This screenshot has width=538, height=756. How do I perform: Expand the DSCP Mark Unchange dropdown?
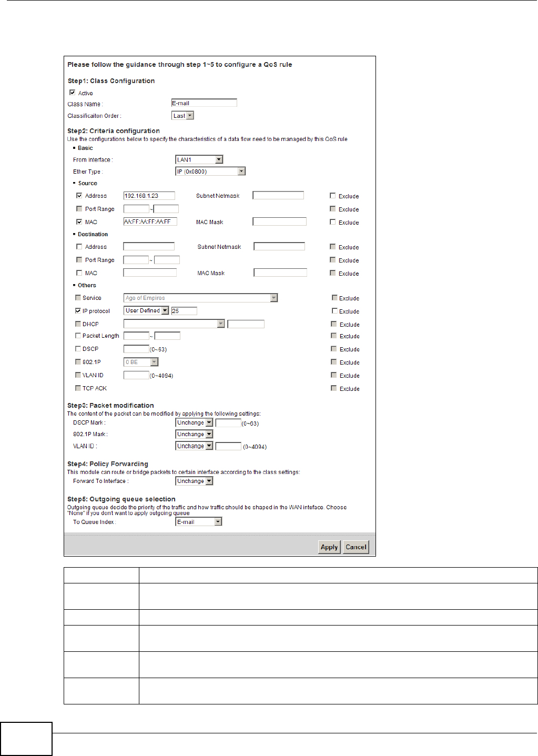point(194,423)
